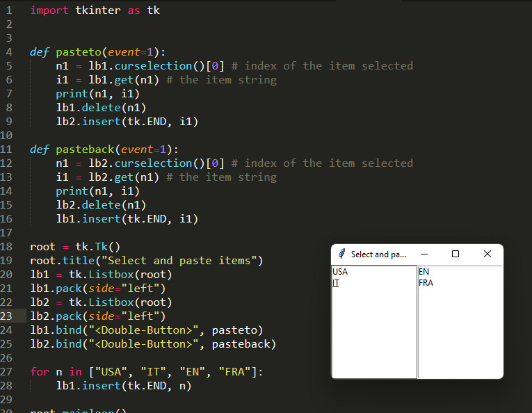
Task: Click the handler name 'pasteback' on line 25
Action: pos(241,344)
